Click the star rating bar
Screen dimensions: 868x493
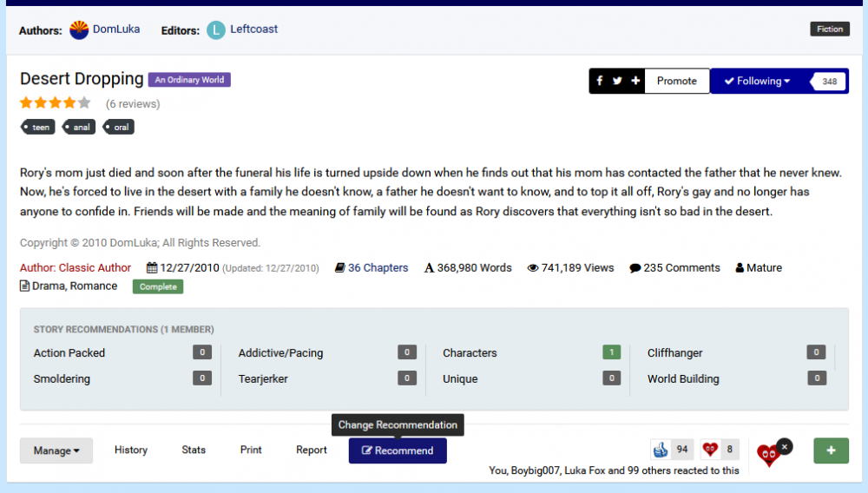click(56, 103)
